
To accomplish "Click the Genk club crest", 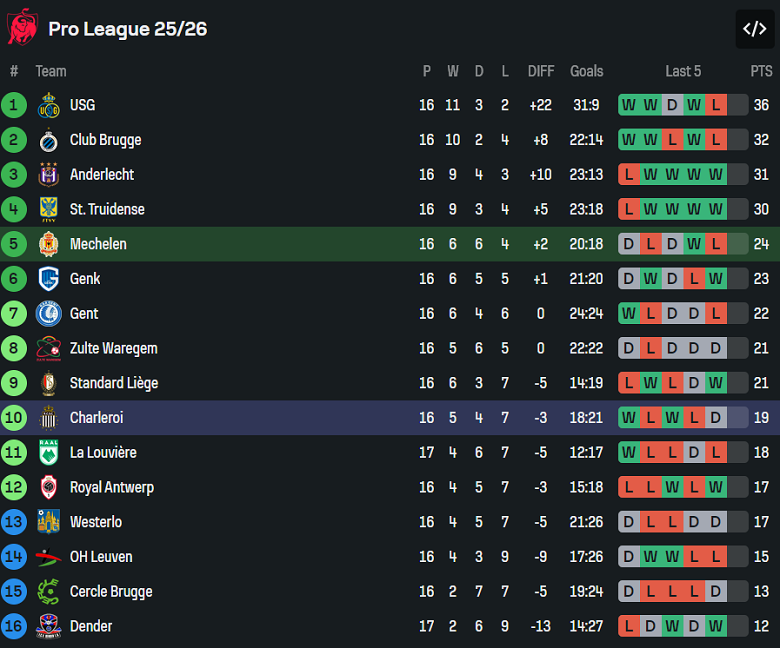I will 48,279.
